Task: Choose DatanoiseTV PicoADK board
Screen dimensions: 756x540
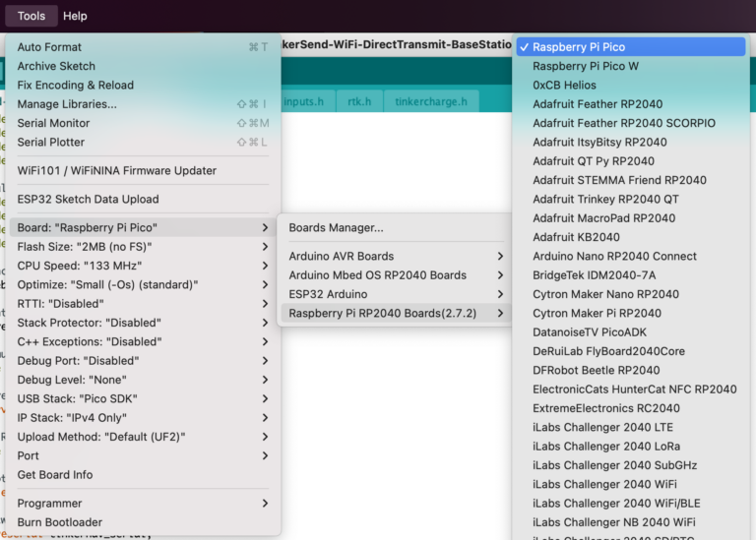Action: pyautogui.click(x=631, y=332)
